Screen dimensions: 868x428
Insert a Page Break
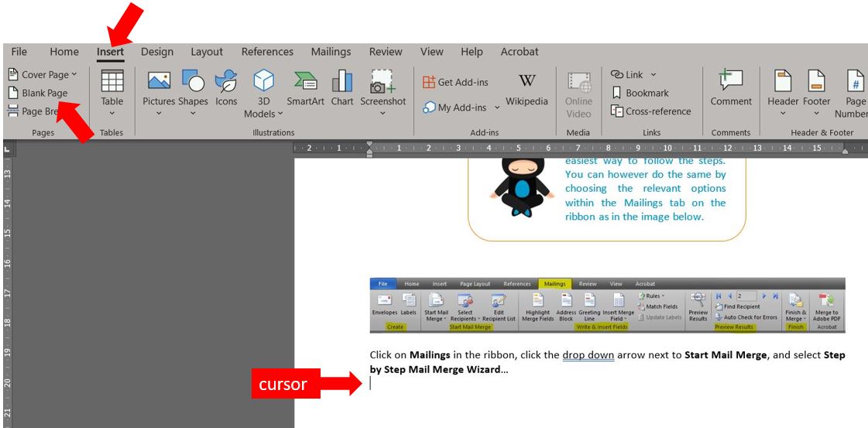(33, 111)
